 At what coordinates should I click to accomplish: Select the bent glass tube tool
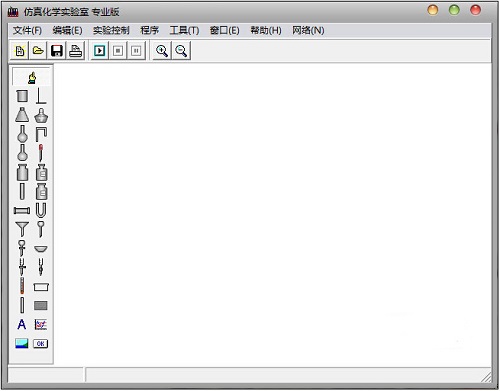point(41,134)
